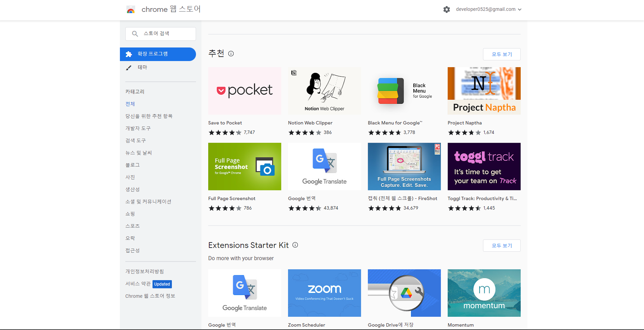Image resolution: width=644 pixels, height=330 pixels.
Task: Choose the 소셜 및 커뮤니케이션 category
Action: coord(148,201)
